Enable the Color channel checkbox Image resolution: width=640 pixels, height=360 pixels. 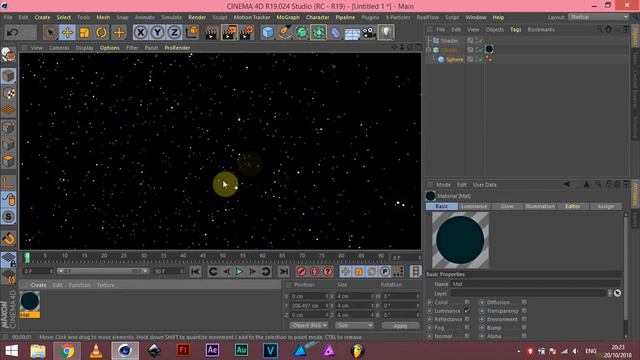[467, 302]
